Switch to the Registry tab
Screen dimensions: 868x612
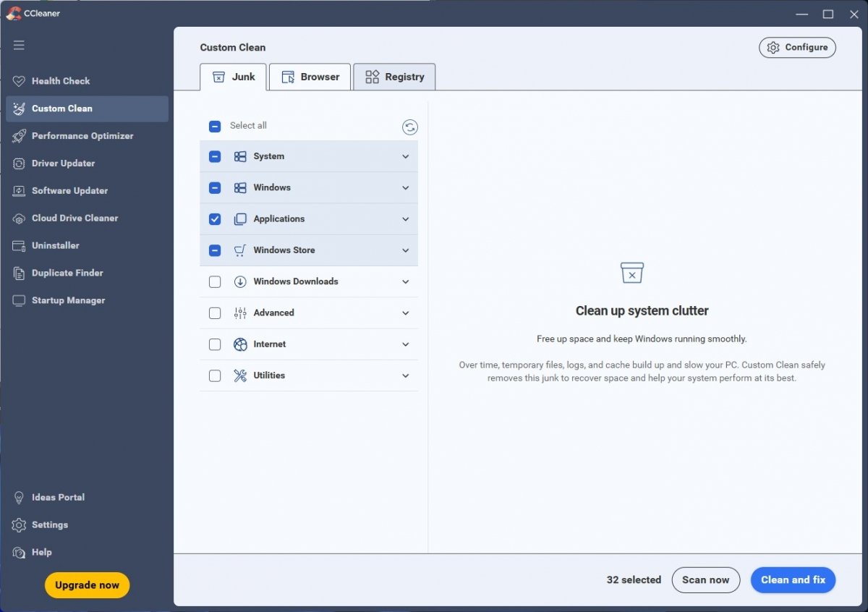[x=394, y=77]
